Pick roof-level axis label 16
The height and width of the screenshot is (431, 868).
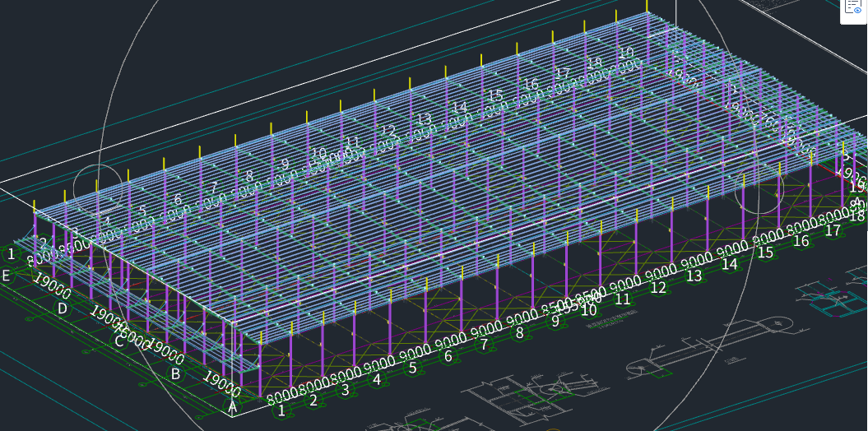pos(531,84)
